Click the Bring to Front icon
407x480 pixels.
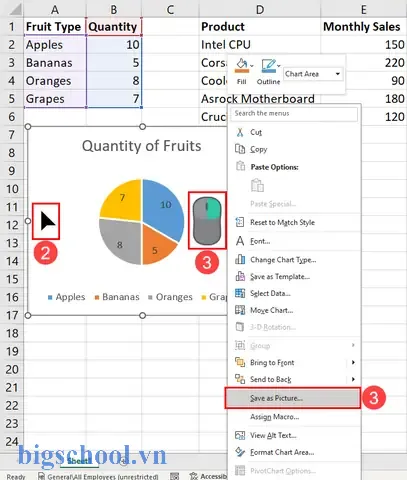click(x=240, y=362)
